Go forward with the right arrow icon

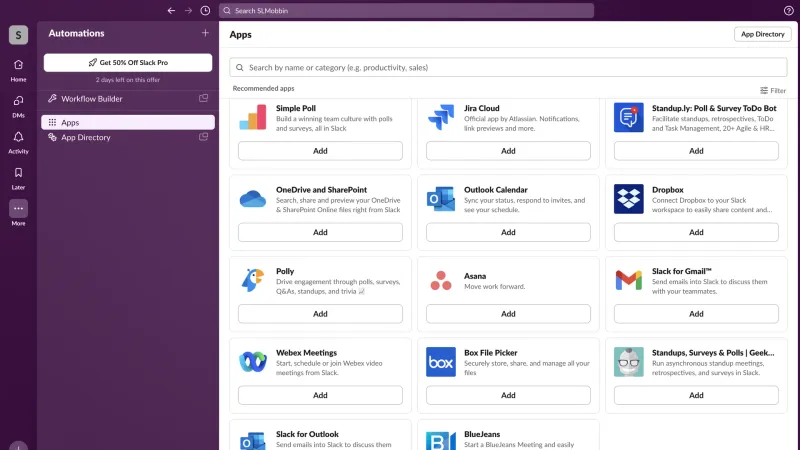click(x=188, y=10)
